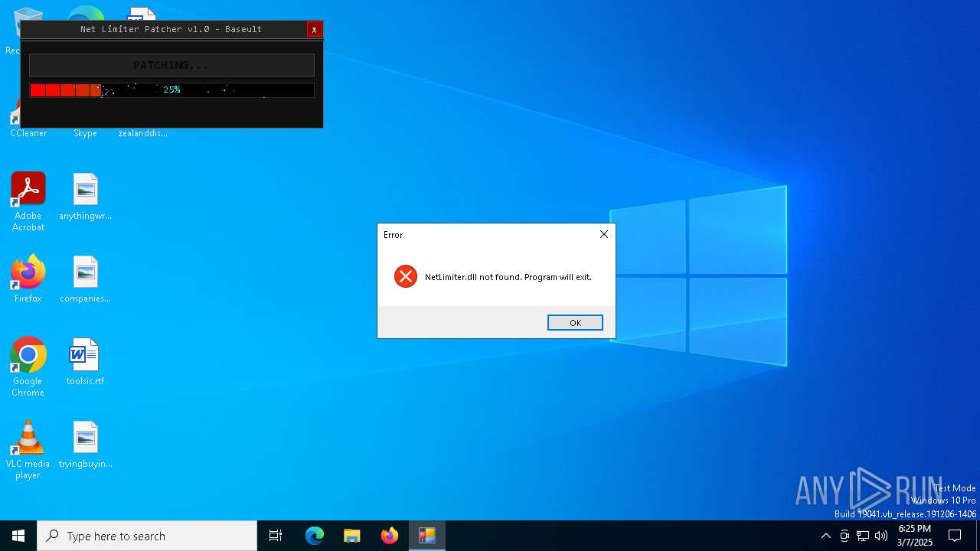Open the notification center icon
Viewport: 980px width, 551px height.
955,536
